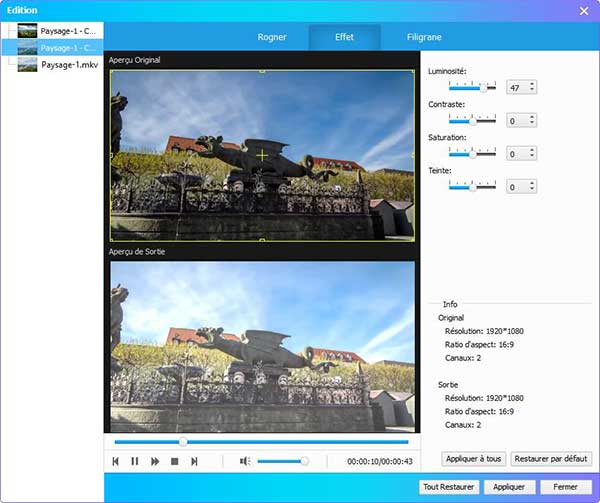Open the Luminosité value spinner
Image resolution: width=600 pixels, height=503 pixels.
click(x=532, y=88)
